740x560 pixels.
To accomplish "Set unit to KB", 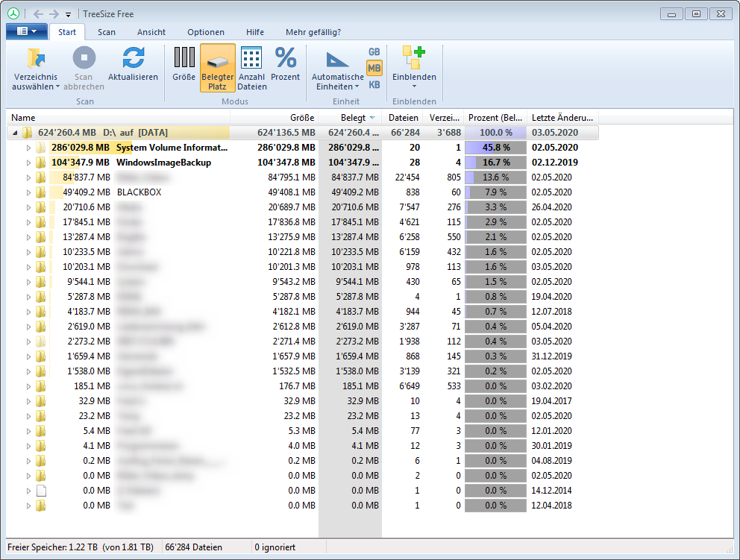I will tap(374, 85).
